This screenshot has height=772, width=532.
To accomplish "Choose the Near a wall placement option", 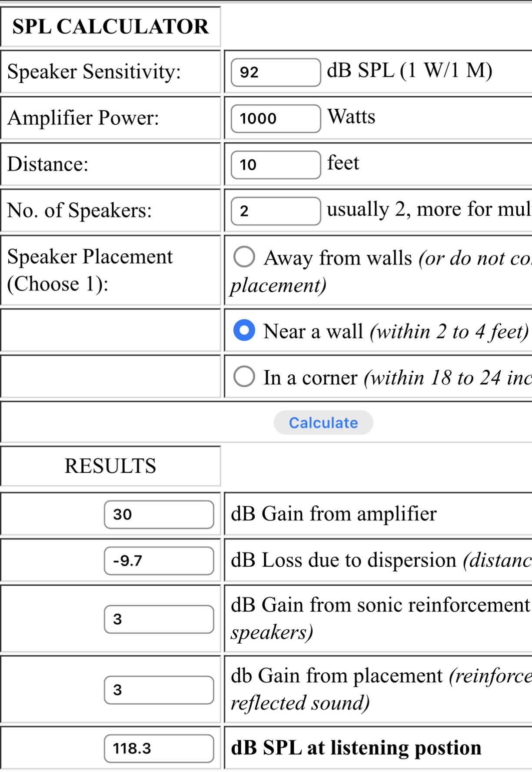I will 244,330.
